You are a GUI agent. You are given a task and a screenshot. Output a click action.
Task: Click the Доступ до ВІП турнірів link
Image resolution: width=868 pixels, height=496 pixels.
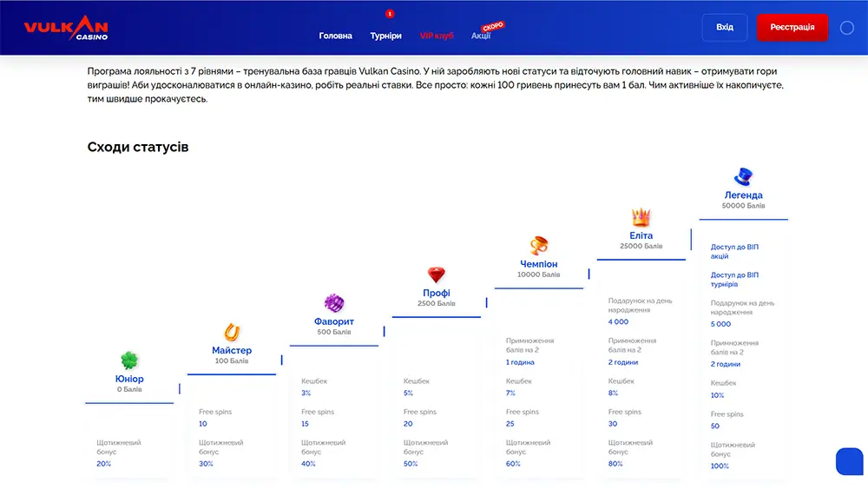point(734,280)
